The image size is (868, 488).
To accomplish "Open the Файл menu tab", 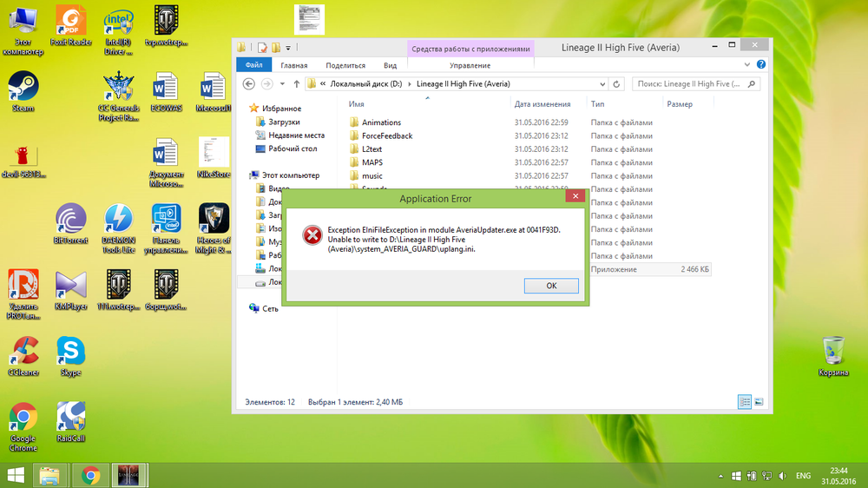I will click(x=254, y=65).
